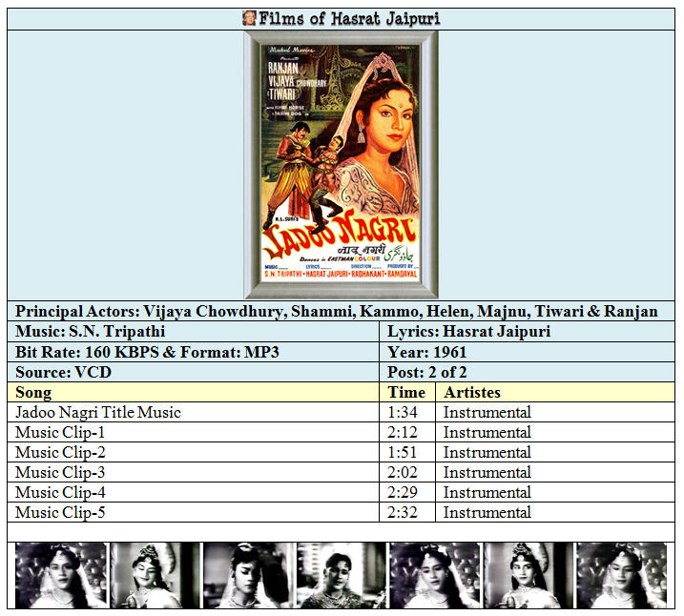Click the 1:51 time value
Screen dimensions: 684x616
point(403,453)
